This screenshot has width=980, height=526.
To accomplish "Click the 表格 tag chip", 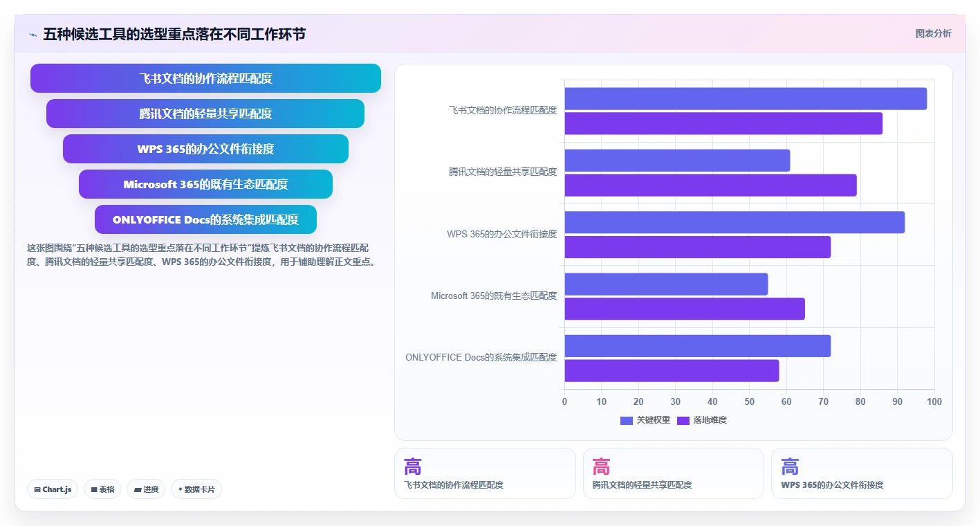I will point(102,489).
